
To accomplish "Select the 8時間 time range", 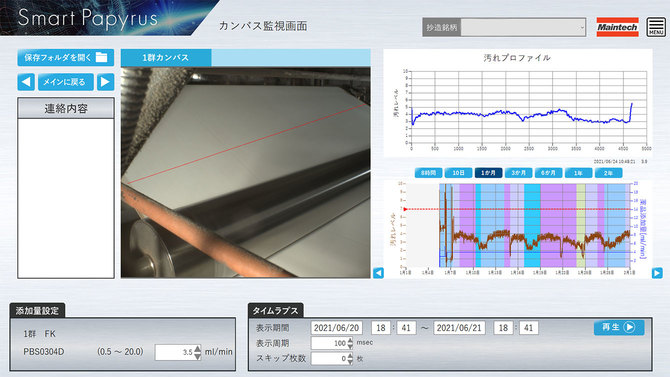I will click(428, 173).
